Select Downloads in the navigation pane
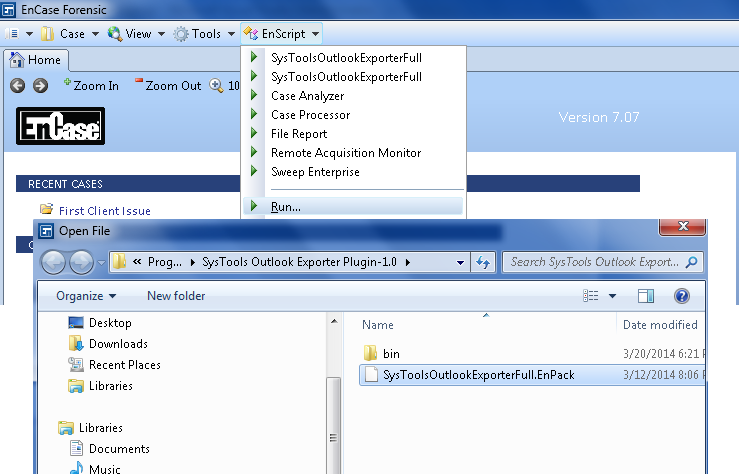Screen dimensions: 740x474 point(118,344)
